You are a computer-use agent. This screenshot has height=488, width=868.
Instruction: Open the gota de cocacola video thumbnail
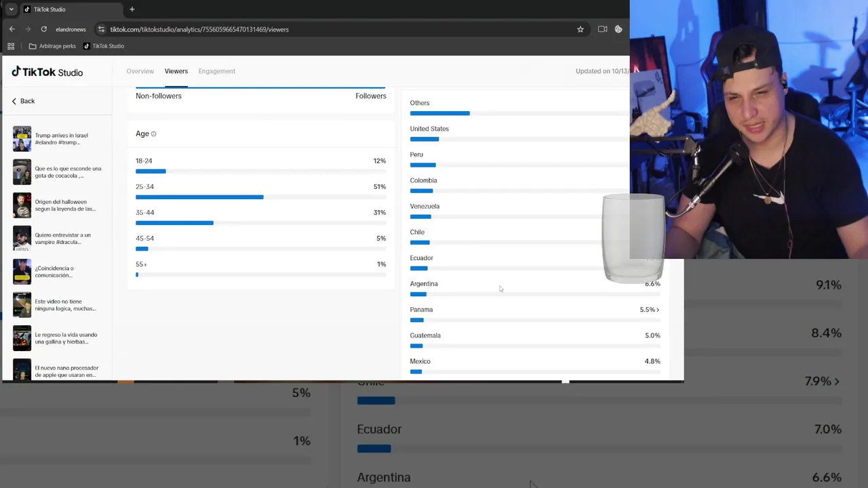(22, 172)
